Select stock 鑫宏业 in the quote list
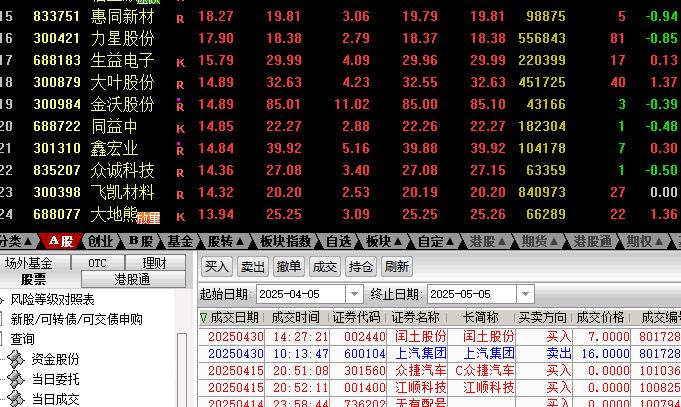Viewport: 681px width, 407px height. pyautogui.click(x=114, y=148)
